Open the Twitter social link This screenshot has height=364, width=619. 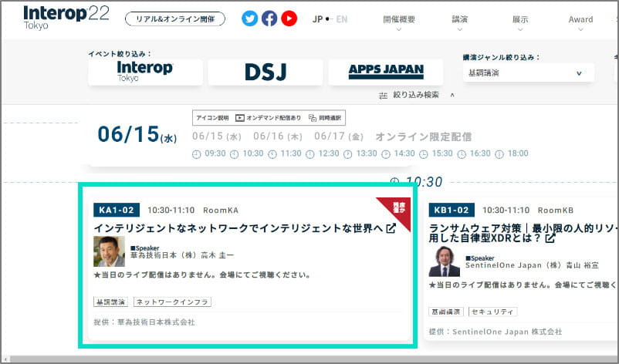pyautogui.click(x=249, y=19)
